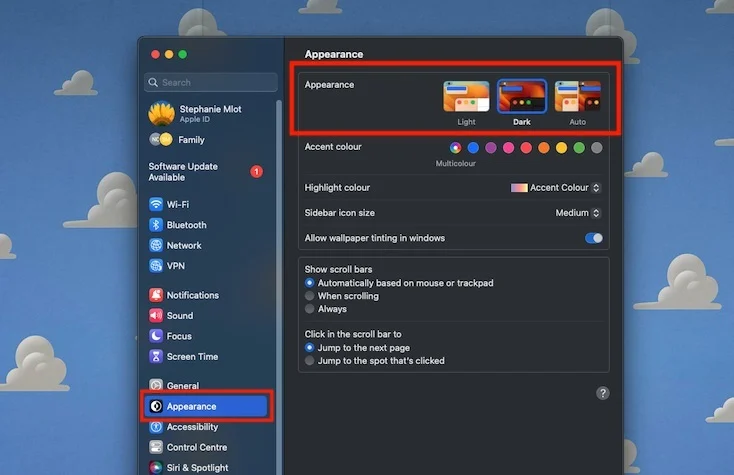Select When scrolling radio button

click(x=309, y=296)
